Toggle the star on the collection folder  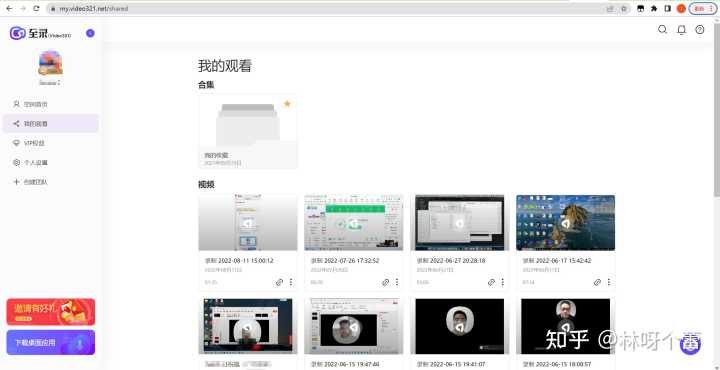pos(287,104)
